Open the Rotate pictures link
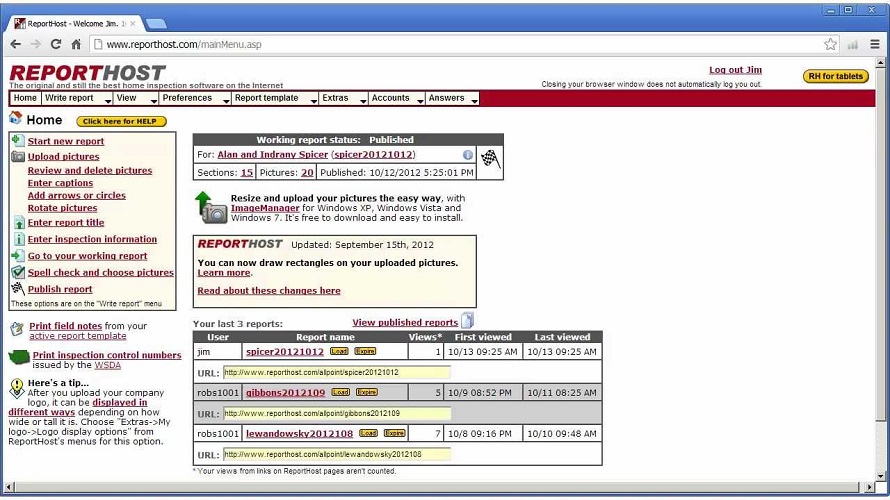This screenshot has width=890, height=500. click(x=62, y=208)
